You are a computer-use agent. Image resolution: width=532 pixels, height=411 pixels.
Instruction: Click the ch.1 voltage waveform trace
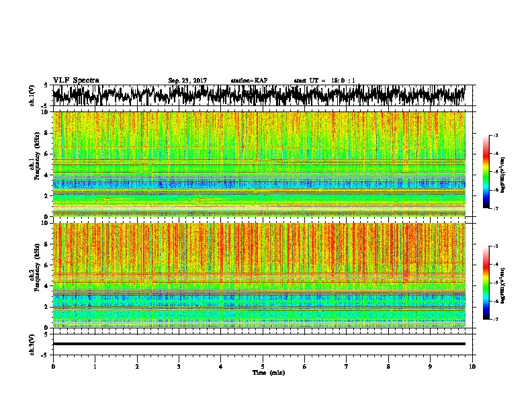[x=259, y=95]
